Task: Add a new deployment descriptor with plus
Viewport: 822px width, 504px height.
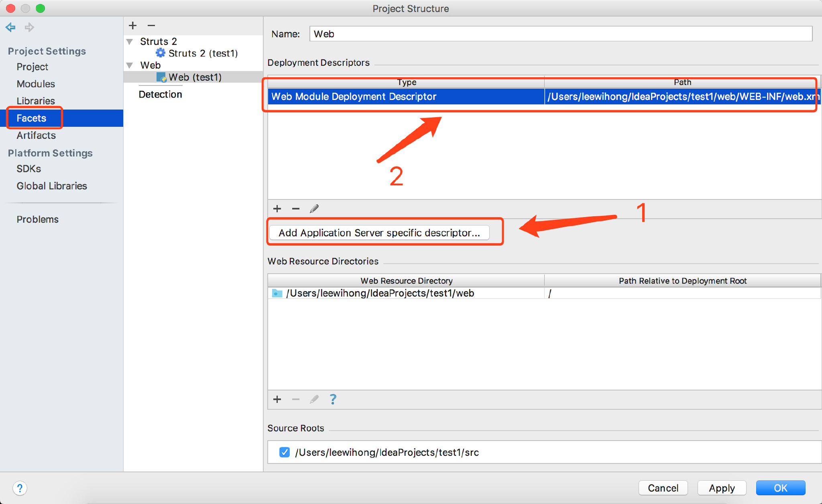Action: (x=277, y=209)
